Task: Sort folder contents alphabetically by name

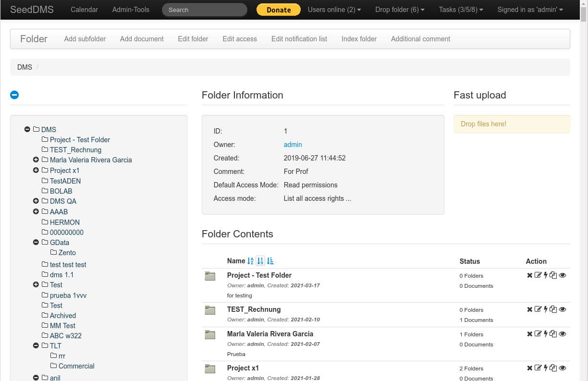Action: point(250,261)
